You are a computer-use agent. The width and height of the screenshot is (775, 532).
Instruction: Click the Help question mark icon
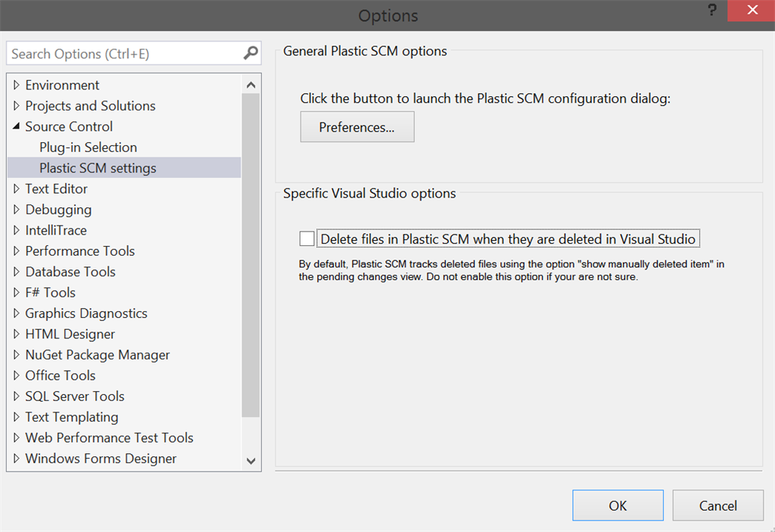point(711,11)
